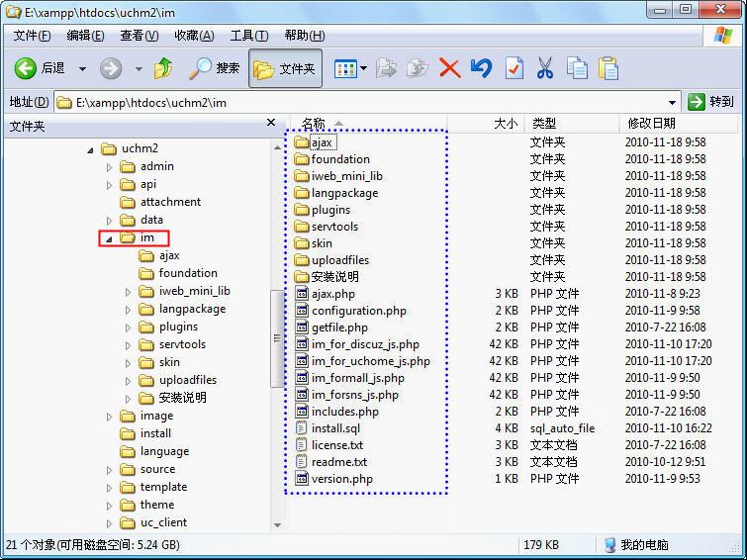Click the Copy To folder icon
747x560 pixels.
click(x=418, y=68)
